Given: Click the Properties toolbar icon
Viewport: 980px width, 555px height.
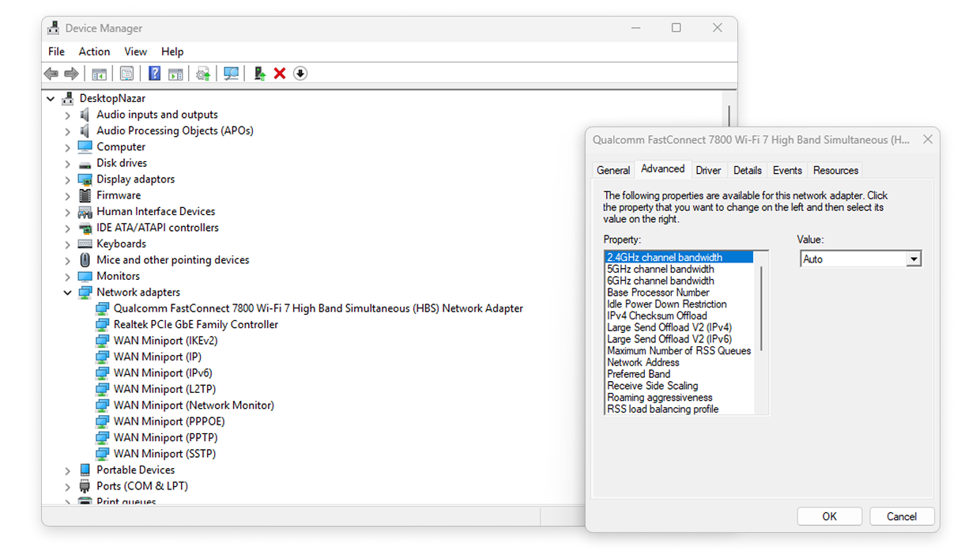Looking at the screenshot, I should coord(126,73).
